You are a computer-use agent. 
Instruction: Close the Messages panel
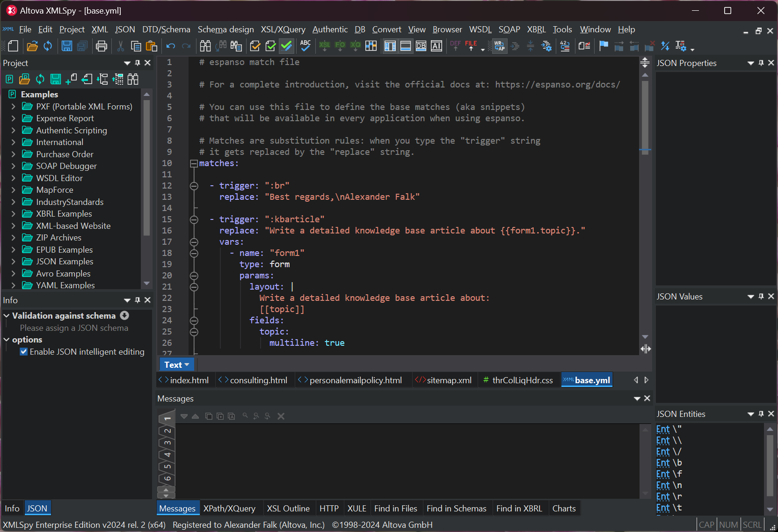click(647, 398)
